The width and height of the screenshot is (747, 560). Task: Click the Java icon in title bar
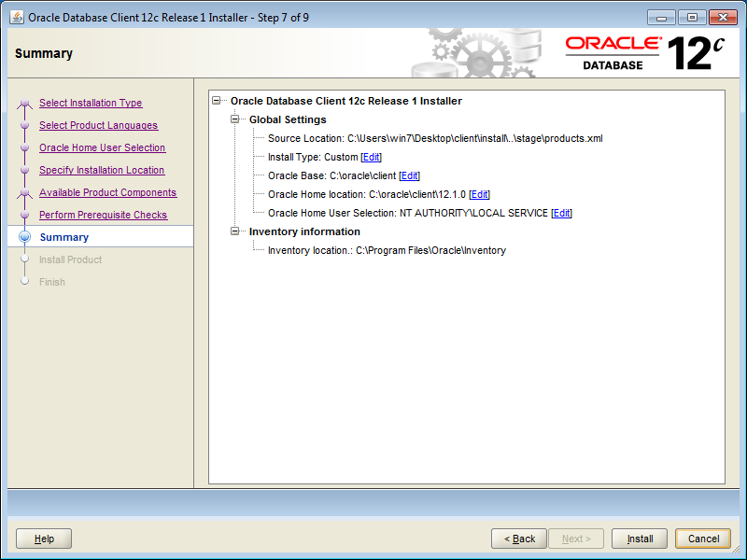(x=17, y=17)
